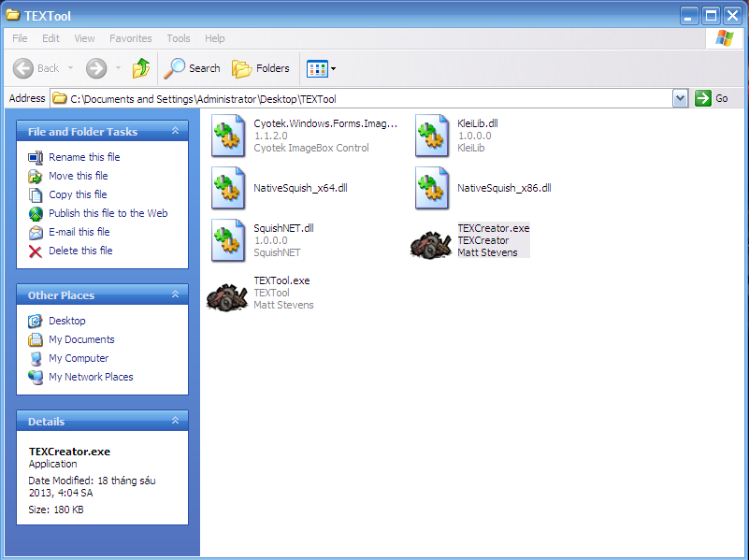749x560 pixels.
Task: Select the TEXTool.exe application icon
Action: pyautogui.click(x=227, y=294)
